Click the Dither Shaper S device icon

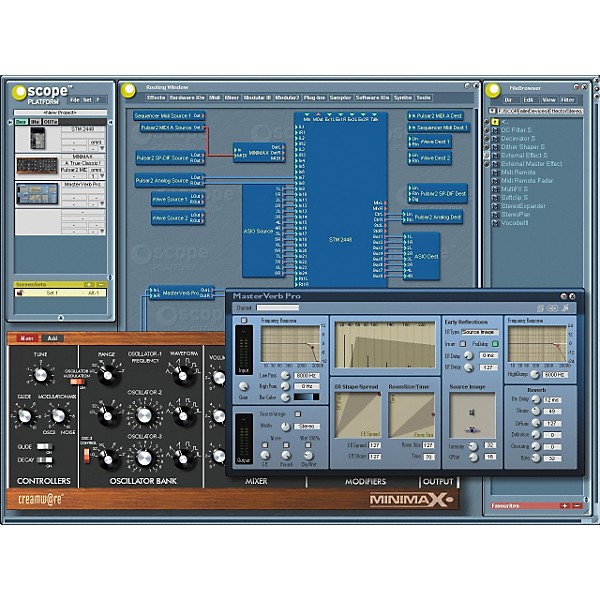[x=496, y=147]
